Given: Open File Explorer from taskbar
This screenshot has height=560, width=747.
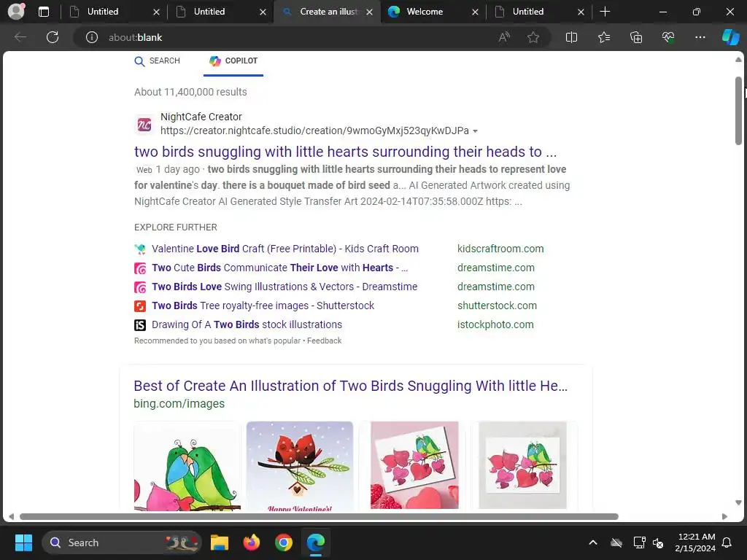Looking at the screenshot, I should (x=220, y=542).
